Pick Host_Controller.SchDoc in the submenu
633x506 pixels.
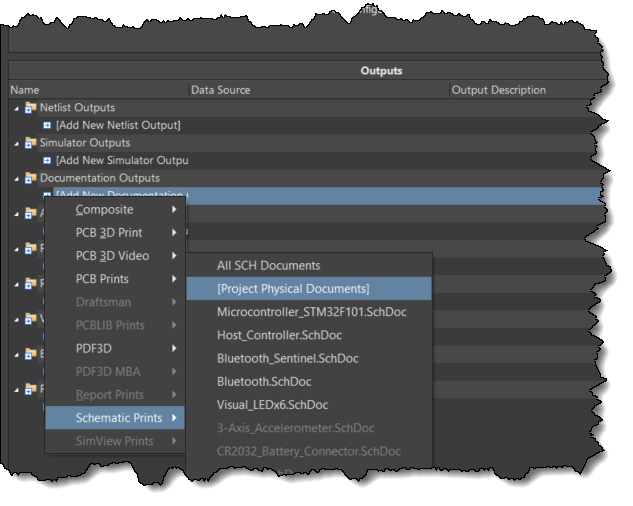(280, 335)
